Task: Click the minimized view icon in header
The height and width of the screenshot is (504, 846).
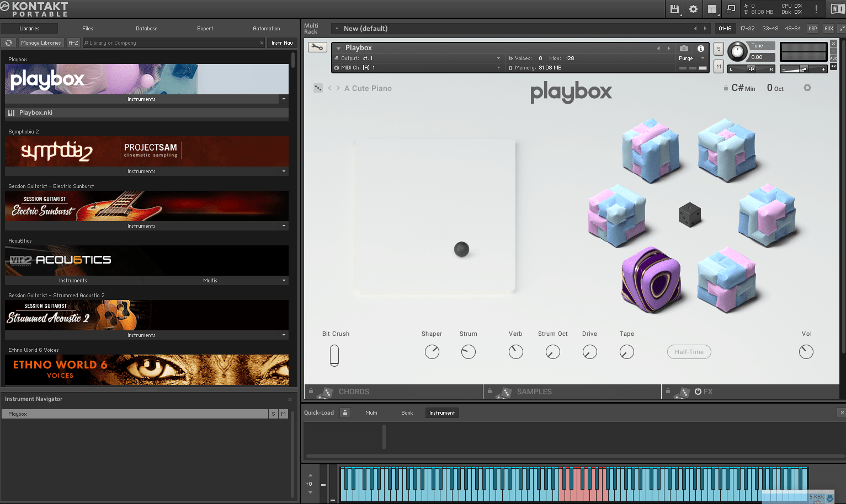Action: [731, 9]
